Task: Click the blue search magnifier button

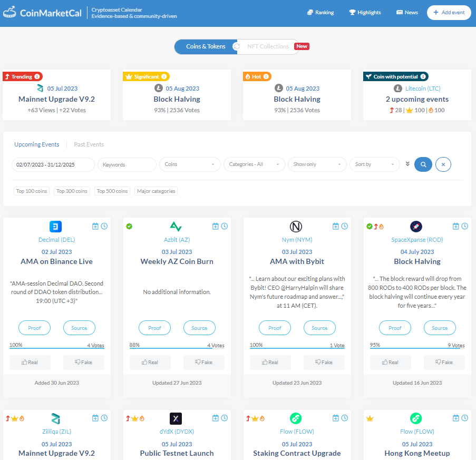Action: point(423,164)
